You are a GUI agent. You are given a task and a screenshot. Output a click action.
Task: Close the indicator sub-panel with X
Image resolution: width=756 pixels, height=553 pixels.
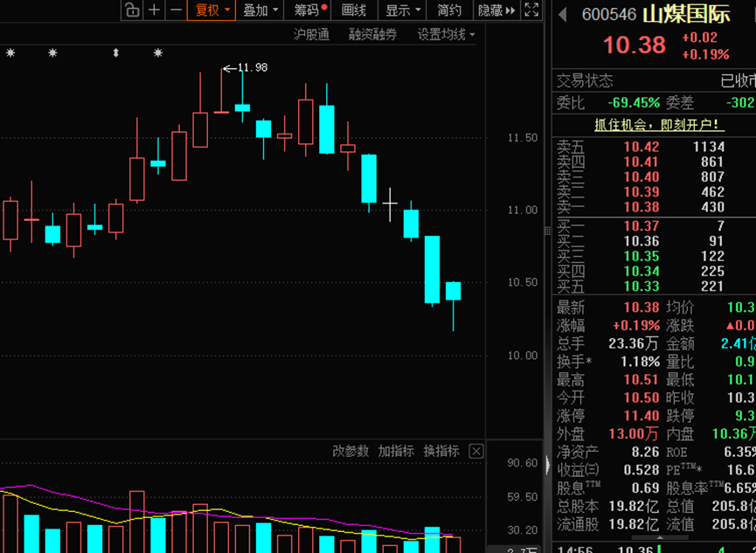[475, 452]
